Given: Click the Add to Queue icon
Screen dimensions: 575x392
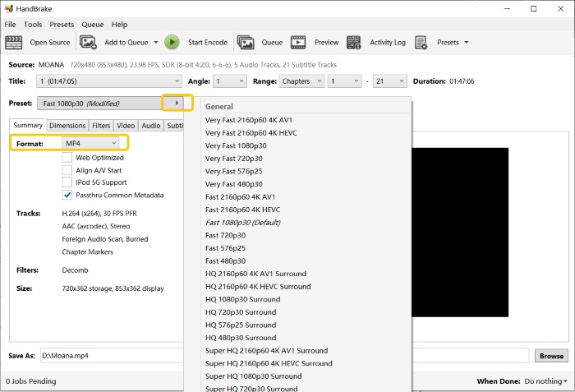Looking at the screenshot, I should click(x=89, y=43).
